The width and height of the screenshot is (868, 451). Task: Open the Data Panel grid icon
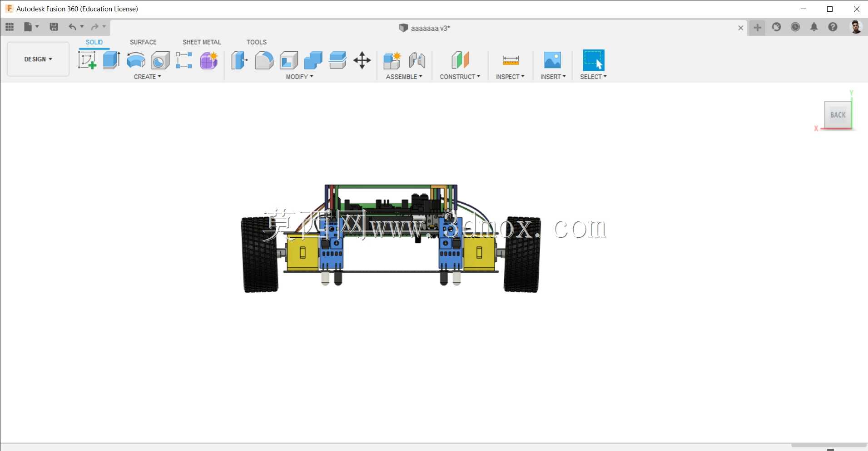point(10,27)
